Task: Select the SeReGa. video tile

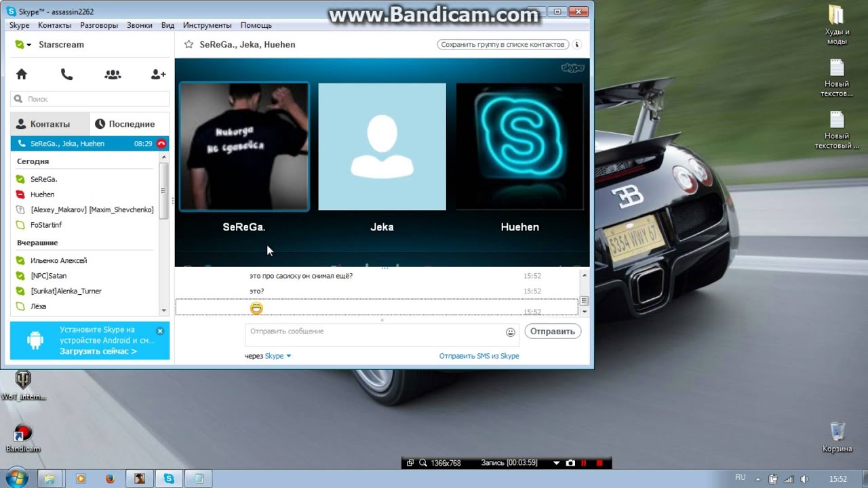Action: point(244,146)
